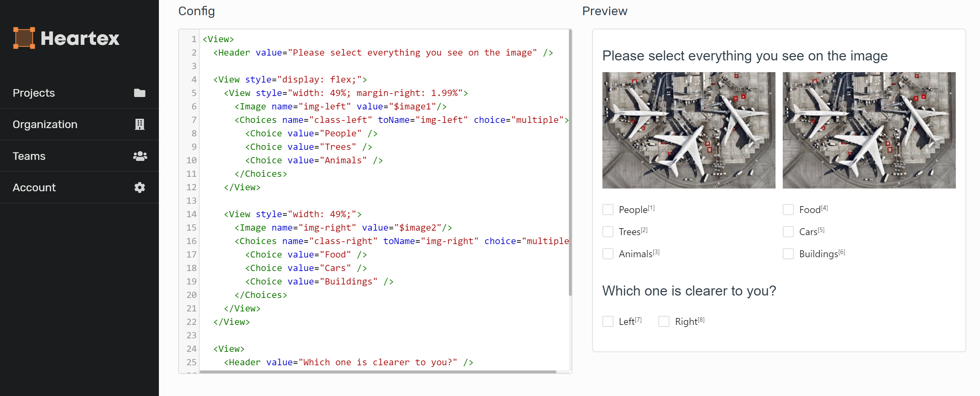
Task: Open the Organization menu item
Action: [x=45, y=124]
